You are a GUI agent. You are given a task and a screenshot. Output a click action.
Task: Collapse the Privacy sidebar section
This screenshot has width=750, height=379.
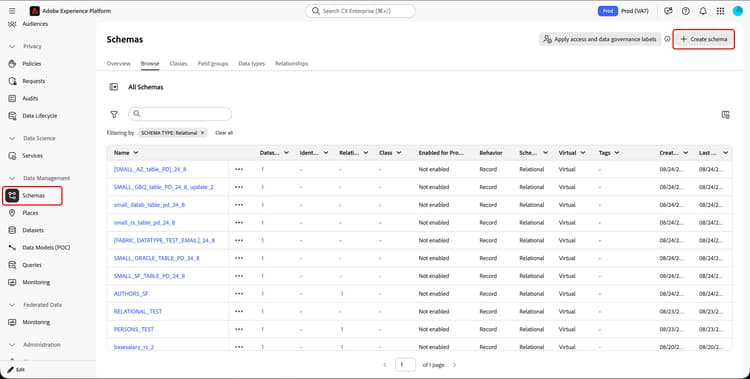(x=12, y=46)
